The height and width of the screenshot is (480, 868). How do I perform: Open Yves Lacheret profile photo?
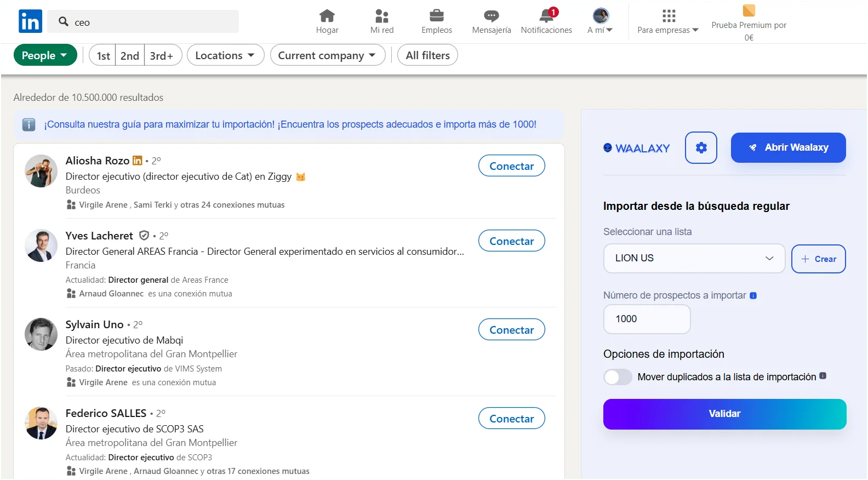(41, 245)
